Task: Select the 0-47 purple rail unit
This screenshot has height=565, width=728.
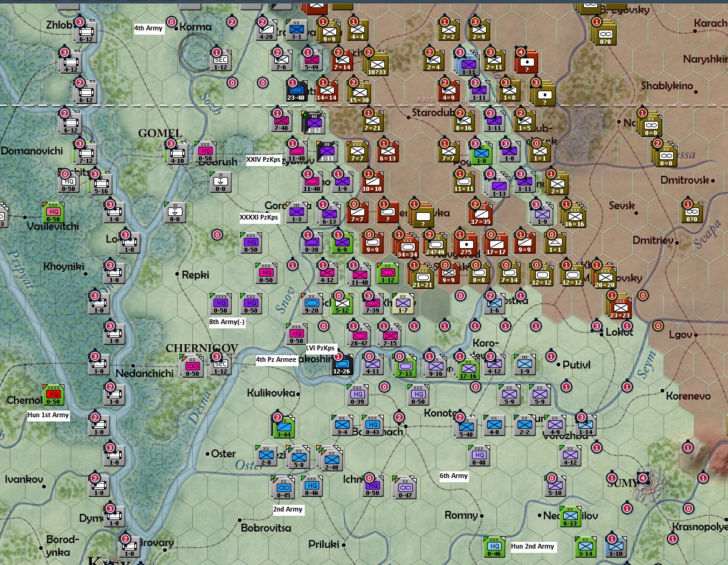Action: (x=405, y=488)
